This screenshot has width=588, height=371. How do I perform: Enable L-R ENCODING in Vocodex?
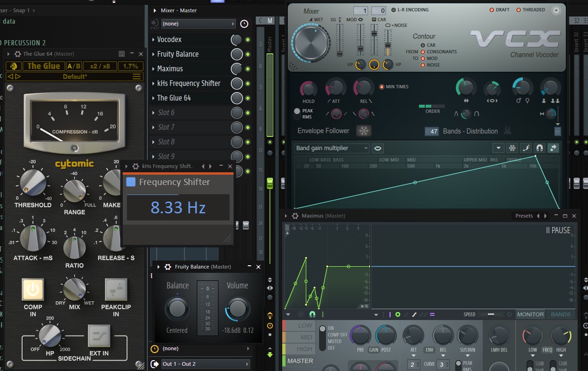394,10
